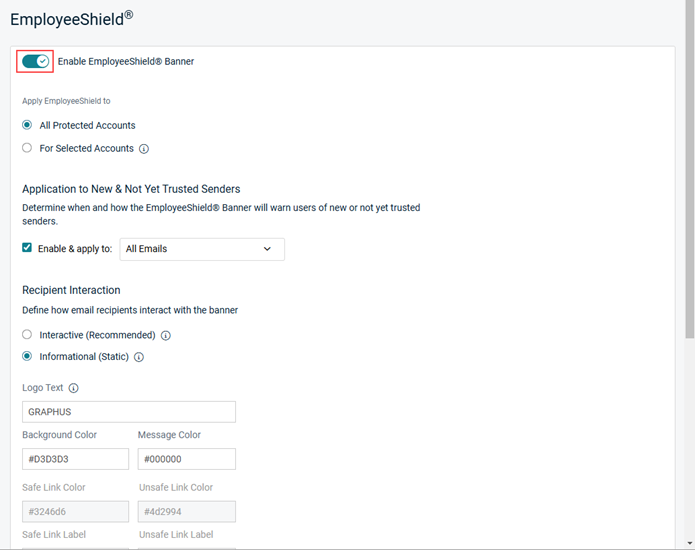Viewport: 695px width, 550px height.
Task: Click info icon next to Interactive (Recommended)
Action: (165, 335)
